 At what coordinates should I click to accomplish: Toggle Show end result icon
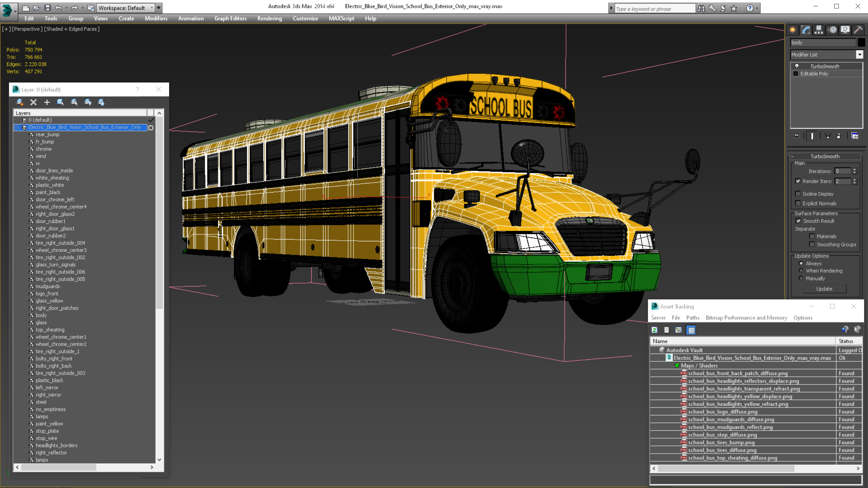click(x=812, y=136)
